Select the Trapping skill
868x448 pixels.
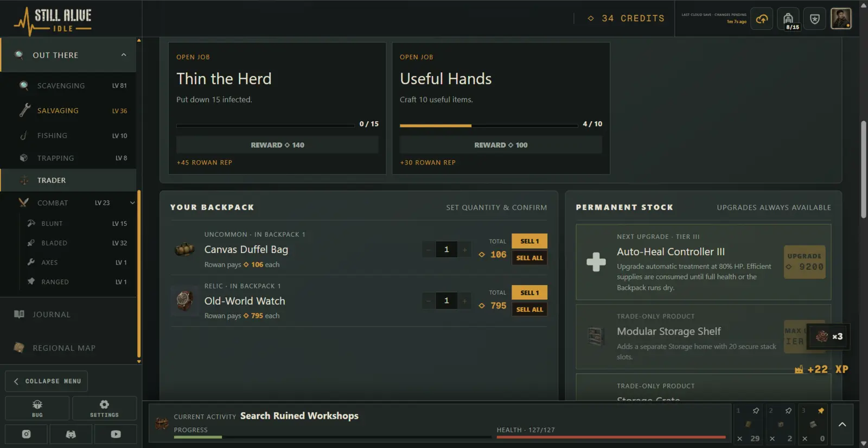coord(68,158)
